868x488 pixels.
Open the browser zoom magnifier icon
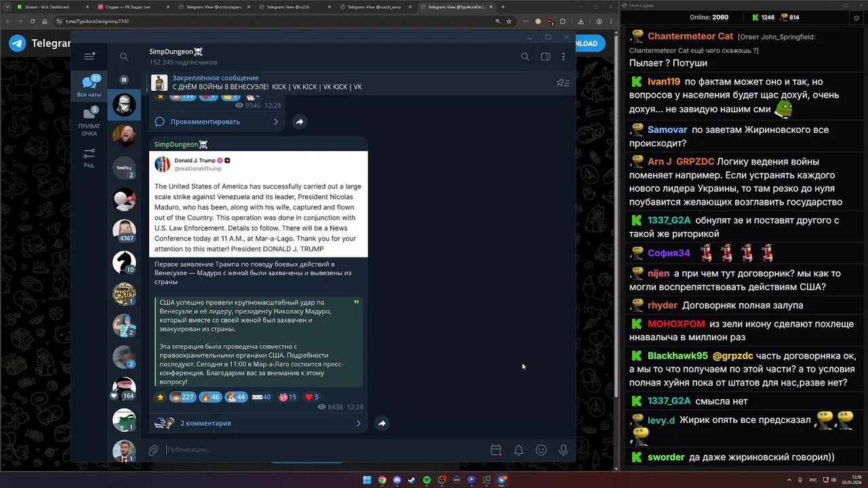pyautogui.click(x=498, y=21)
